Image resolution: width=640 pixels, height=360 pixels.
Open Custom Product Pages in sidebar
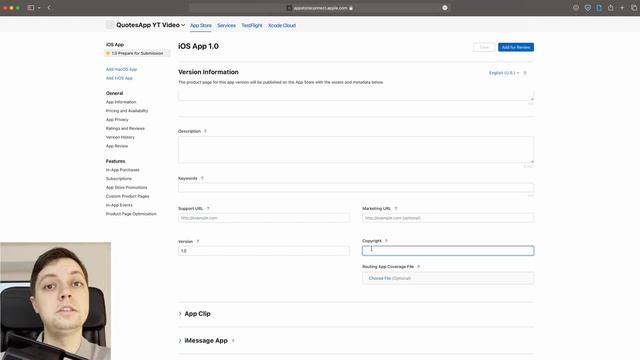(127, 196)
